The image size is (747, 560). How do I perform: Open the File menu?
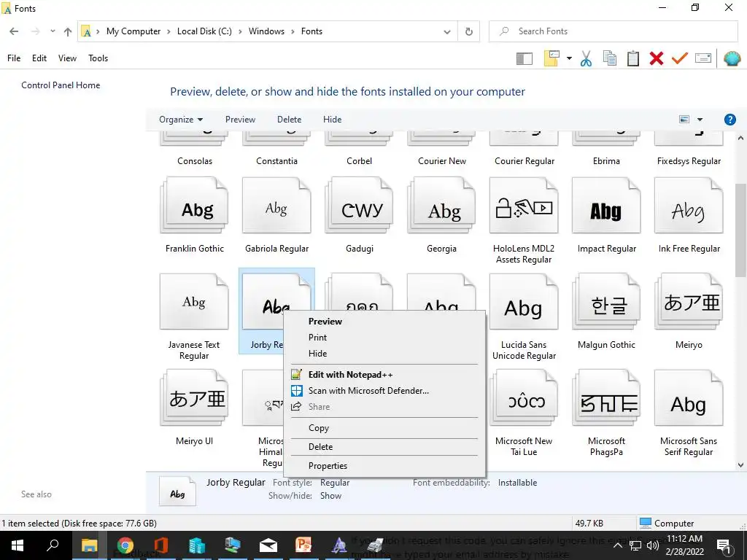[14, 58]
